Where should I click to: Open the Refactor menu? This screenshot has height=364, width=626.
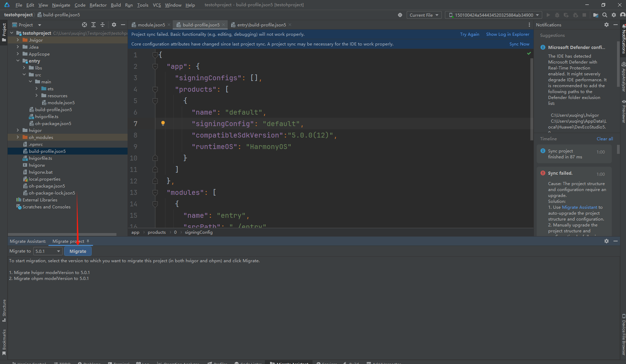98,5
